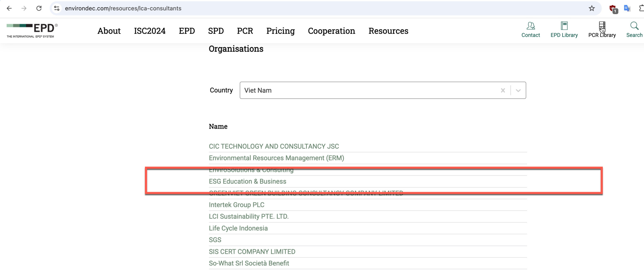This screenshot has height=279, width=644.
Task: Open the PCR Library icon
Action: (x=602, y=26)
